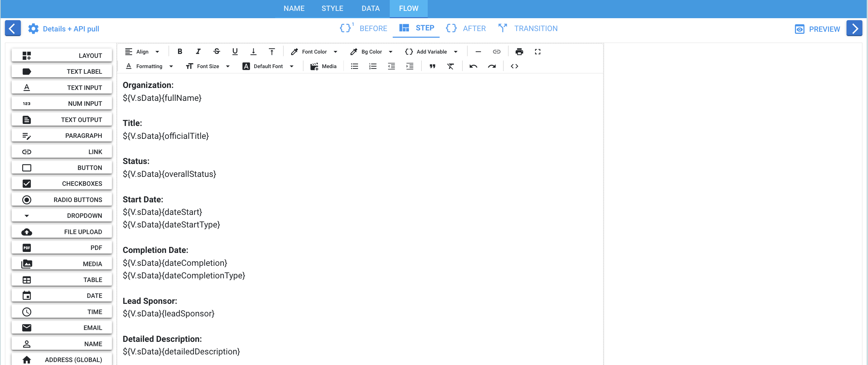Add a FILE UPLOAD component
This screenshot has height=365, width=868.
point(62,232)
